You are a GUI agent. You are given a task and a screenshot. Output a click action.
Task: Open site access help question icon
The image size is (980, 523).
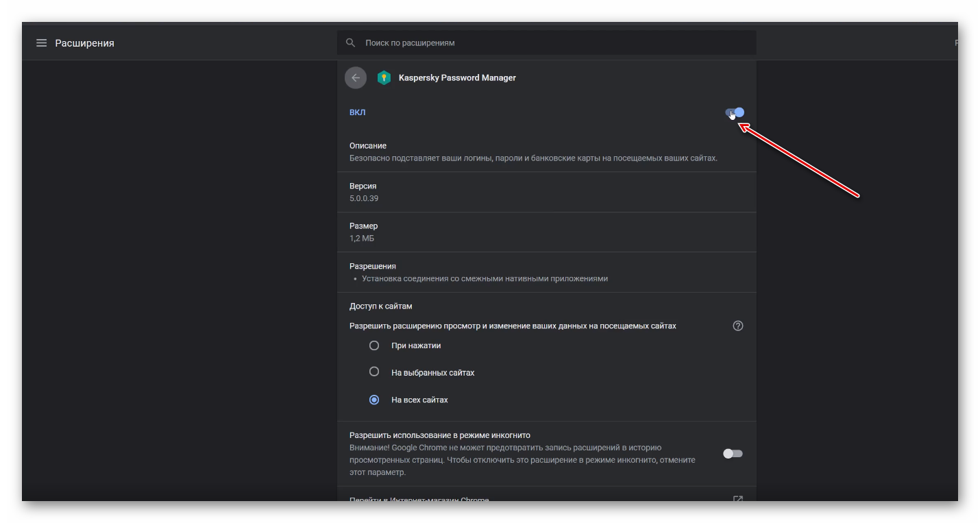coord(738,326)
